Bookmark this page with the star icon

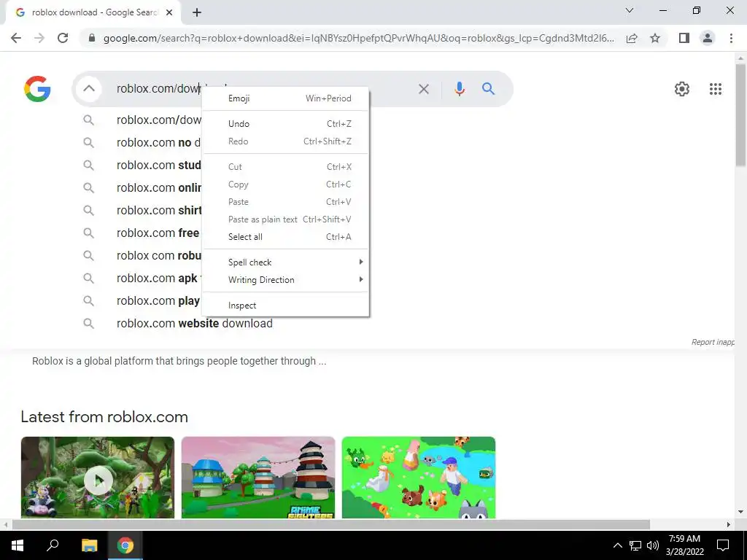[x=655, y=38]
